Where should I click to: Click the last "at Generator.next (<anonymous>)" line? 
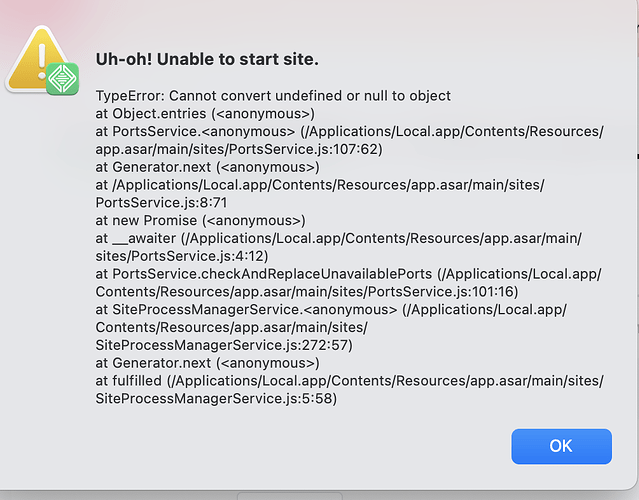click(x=207, y=363)
